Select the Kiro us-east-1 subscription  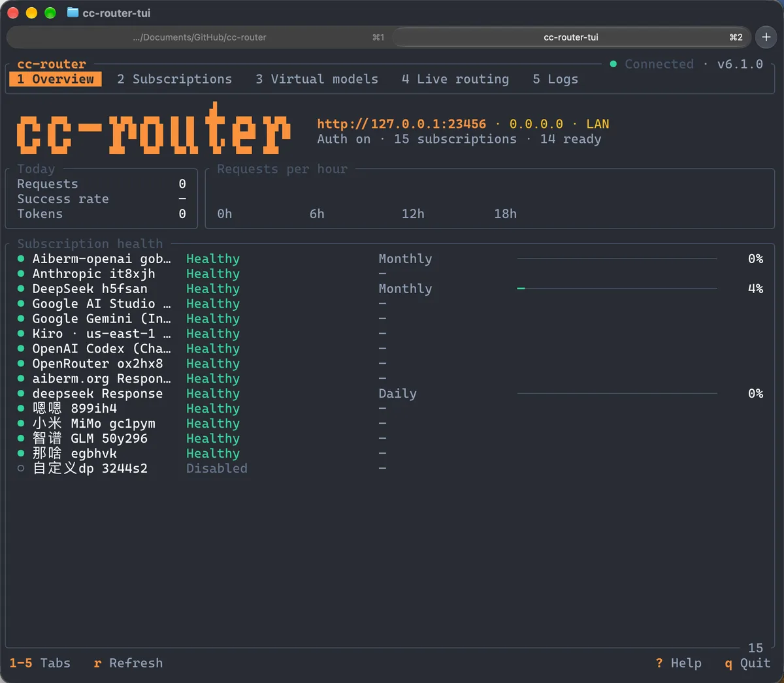pos(390,334)
